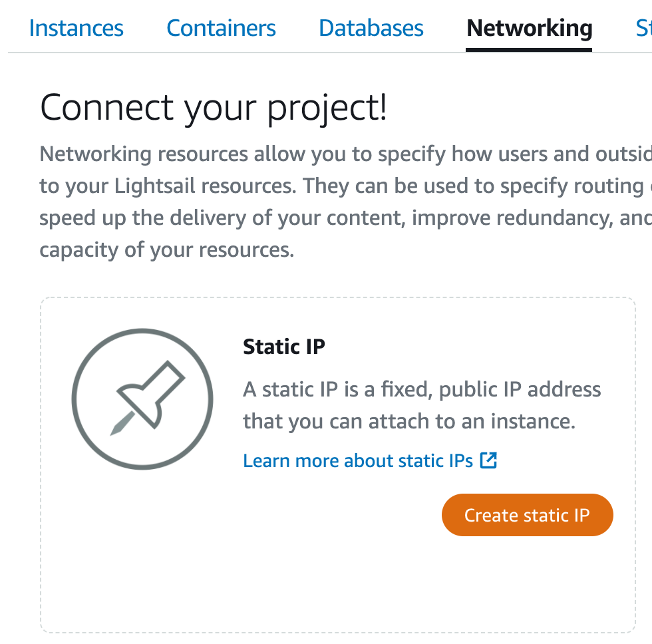Click the gray divider line under Instances tab
This screenshot has height=644, width=652.
76,53
